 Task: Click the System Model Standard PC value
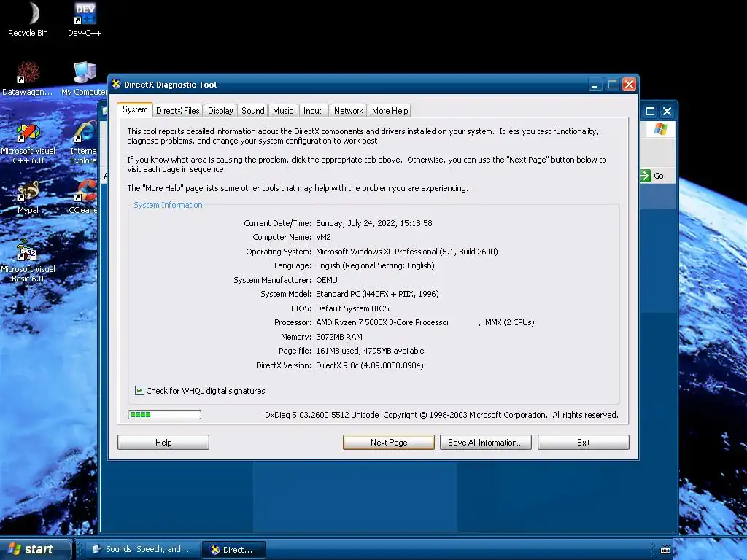(377, 294)
